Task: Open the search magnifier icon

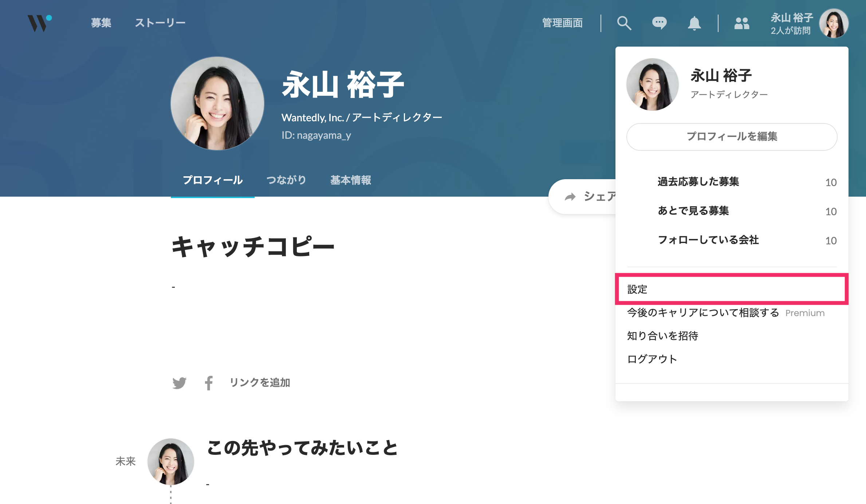Action: [624, 23]
